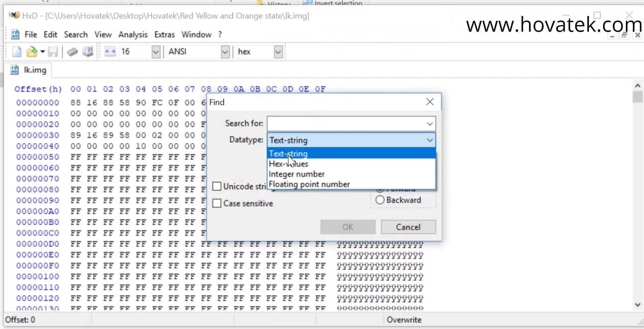Open a file using the Open folder icon

tap(32, 51)
